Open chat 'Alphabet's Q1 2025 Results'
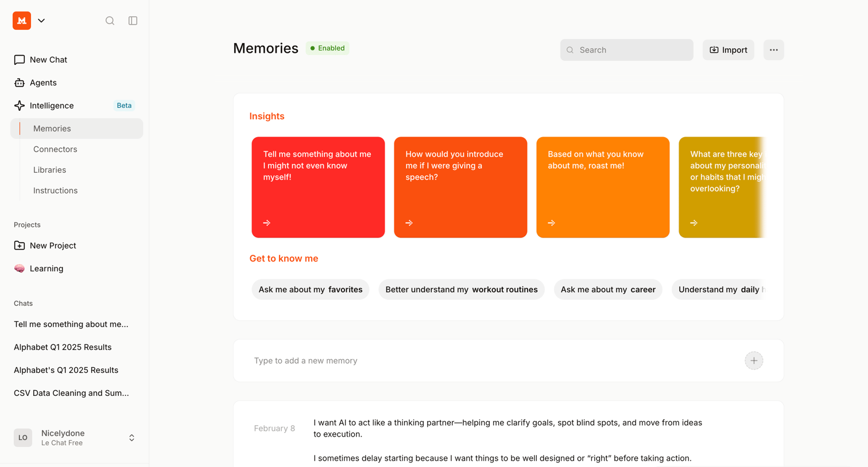Screen dimensions: 868x467 pos(66,370)
